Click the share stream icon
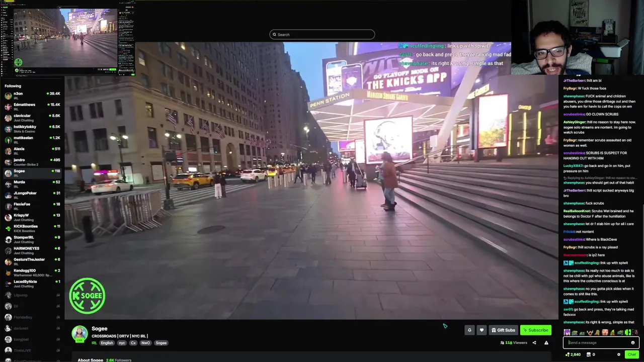 point(534,343)
